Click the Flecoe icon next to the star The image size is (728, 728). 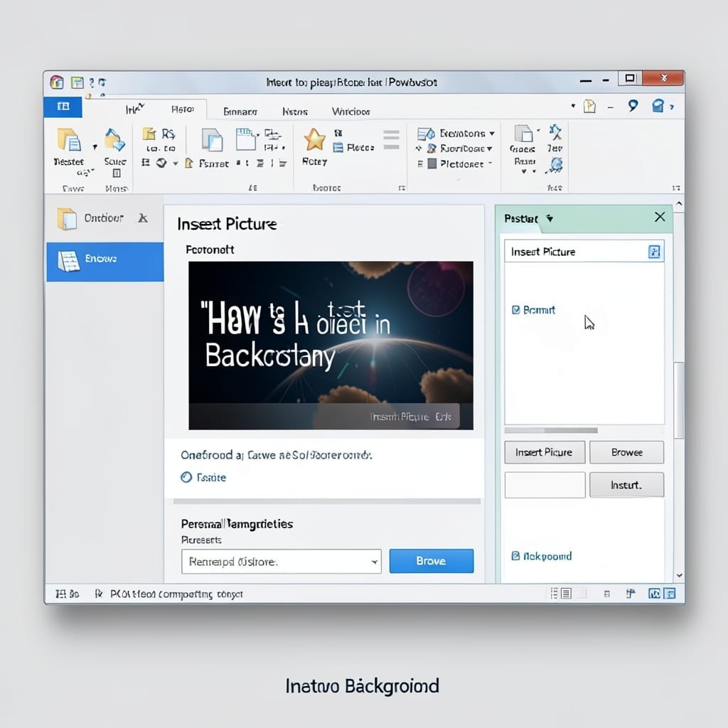point(338,148)
